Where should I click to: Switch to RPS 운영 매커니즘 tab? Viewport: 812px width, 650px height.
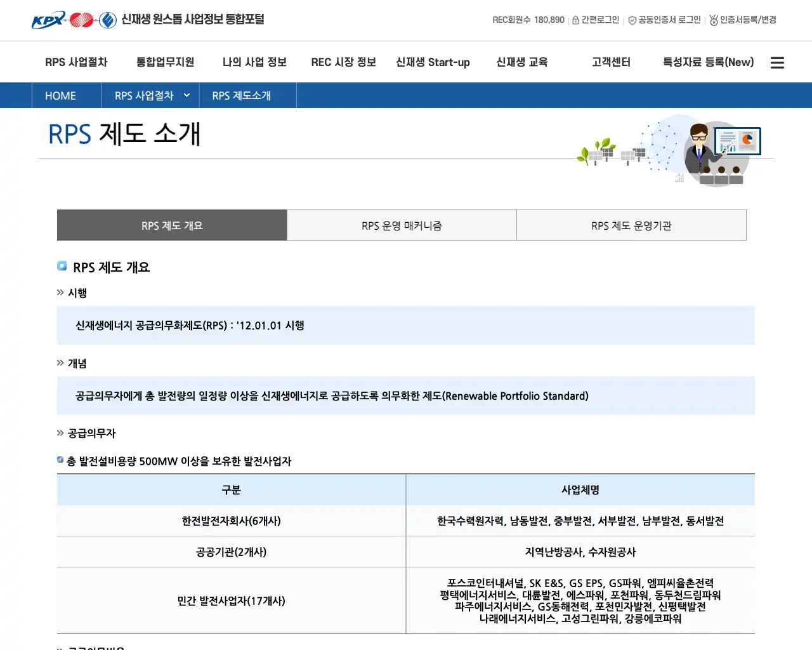[402, 225]
